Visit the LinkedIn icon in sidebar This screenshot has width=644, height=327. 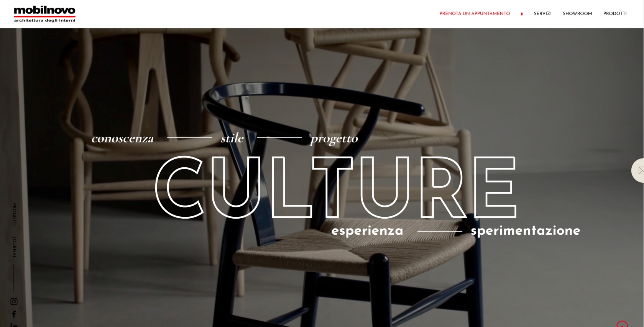[14, 325]
